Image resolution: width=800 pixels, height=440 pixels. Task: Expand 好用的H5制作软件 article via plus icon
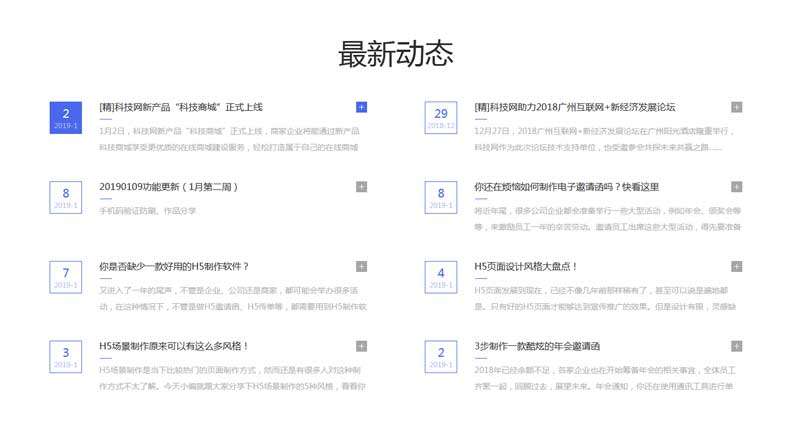click(x=361, y=266)
